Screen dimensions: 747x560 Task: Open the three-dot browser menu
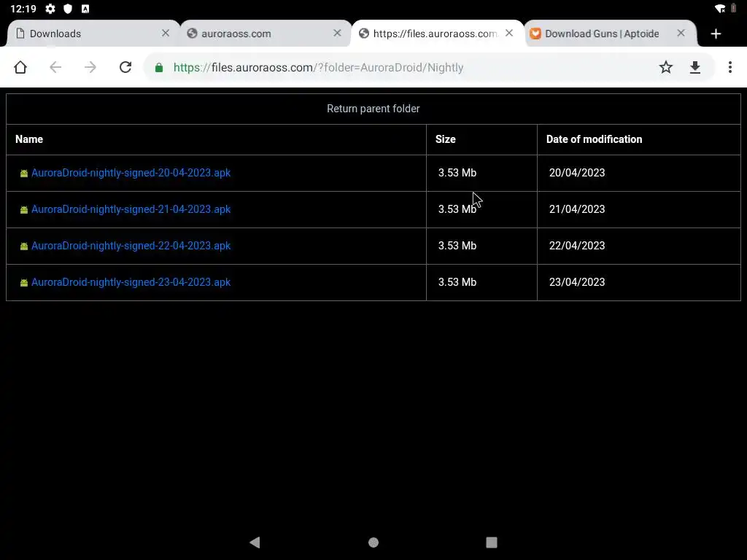[729, 67]
